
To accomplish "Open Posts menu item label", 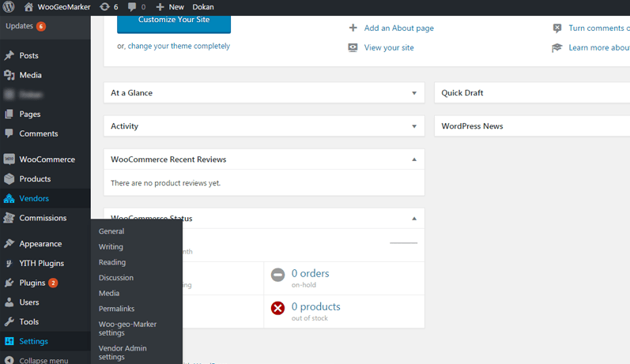I will pyautogui.click(x=29, y=55).
